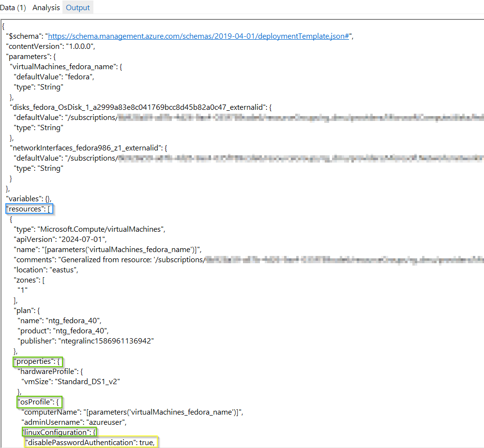Click the "variables": {} line
Screen dimensions: 484x448
click(x=29, y=199)
